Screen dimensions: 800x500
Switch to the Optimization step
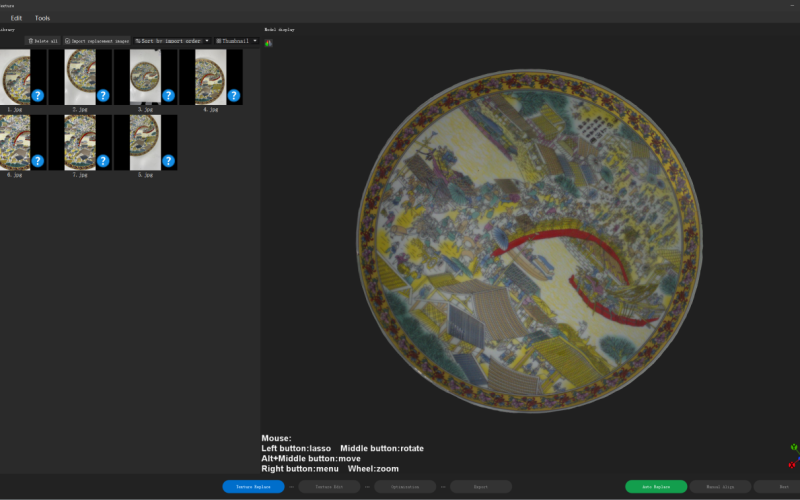(x=405, y=487)
